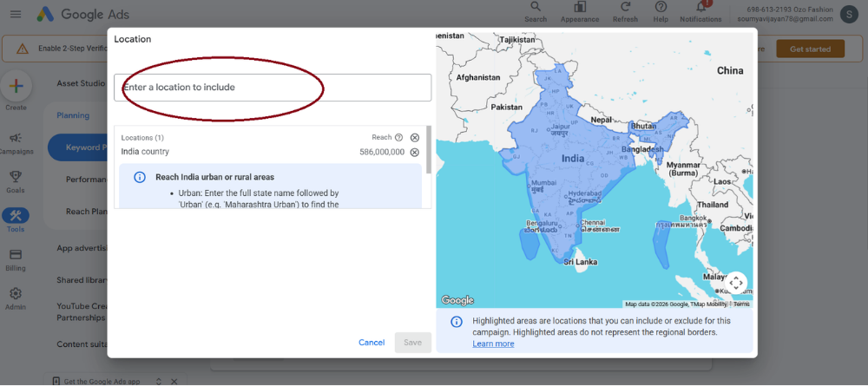The height and width of the screenshot is (386, 868).
Task: Open Performance Planner menu item
Action: click(x=86, y=180)
